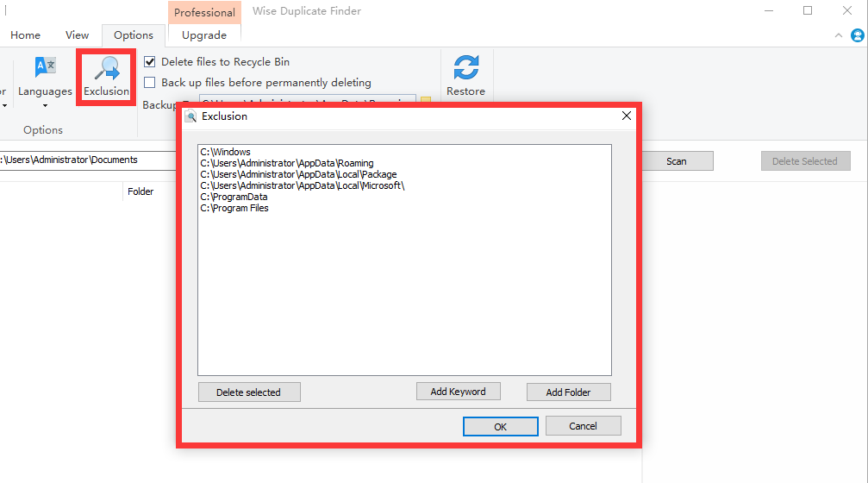The width and height of the screenshot is (868, 483).
Task: Close the Exclusion dialog with X
Action: pos(626,116)
